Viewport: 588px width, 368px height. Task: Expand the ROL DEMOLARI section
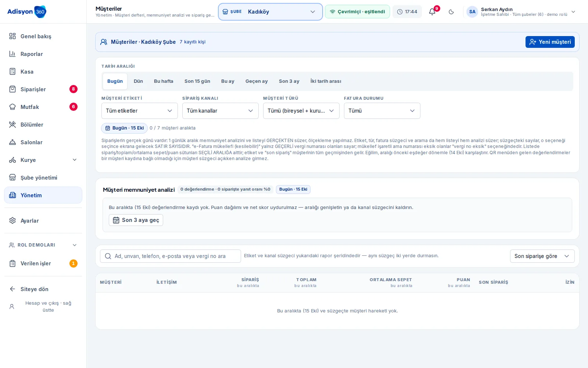point(43,245)
